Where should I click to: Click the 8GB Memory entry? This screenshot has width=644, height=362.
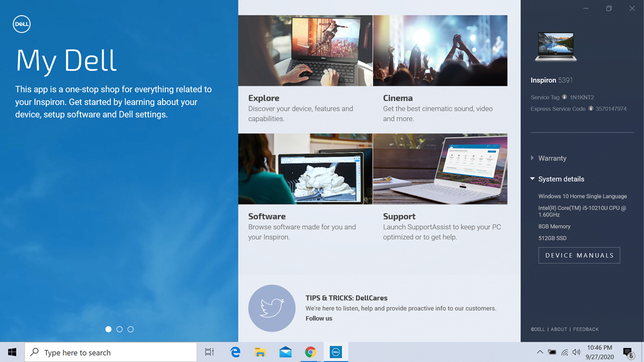tap(554, 227)
